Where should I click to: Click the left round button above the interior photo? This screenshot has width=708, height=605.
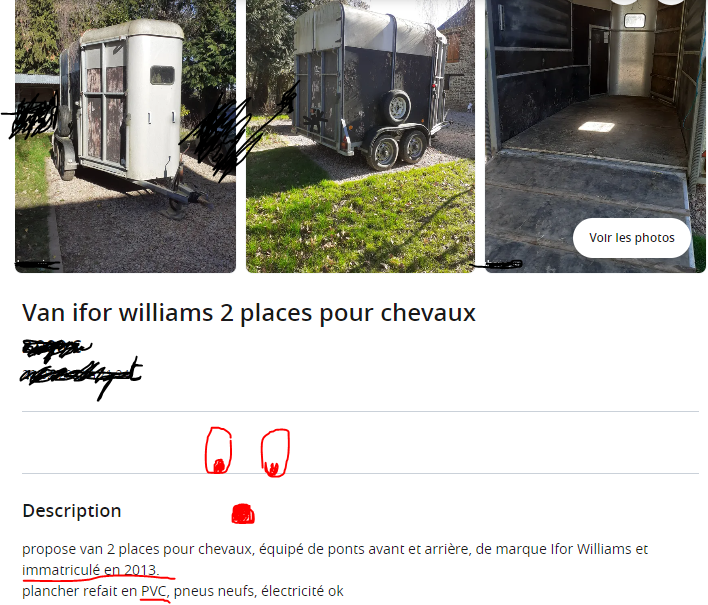click(x=625, y=1)
